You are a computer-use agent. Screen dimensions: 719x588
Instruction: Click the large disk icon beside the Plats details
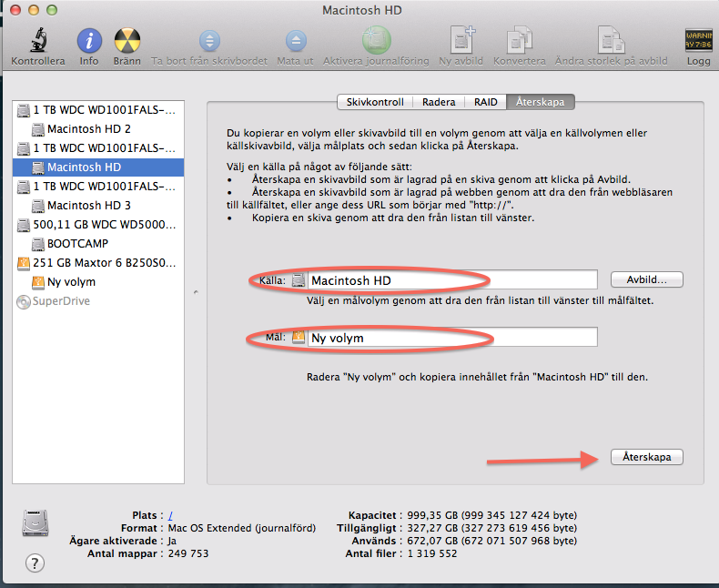pos(35,522)
